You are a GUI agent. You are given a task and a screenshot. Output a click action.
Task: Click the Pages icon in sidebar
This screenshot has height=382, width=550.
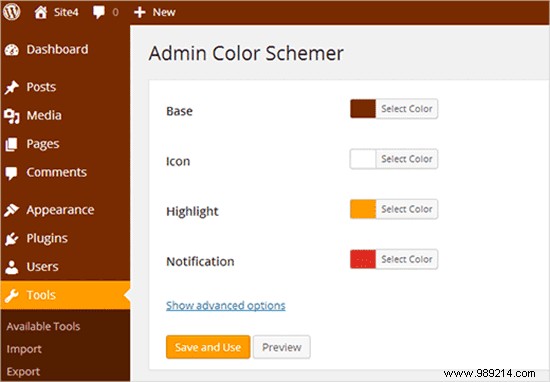pos(11,144)
